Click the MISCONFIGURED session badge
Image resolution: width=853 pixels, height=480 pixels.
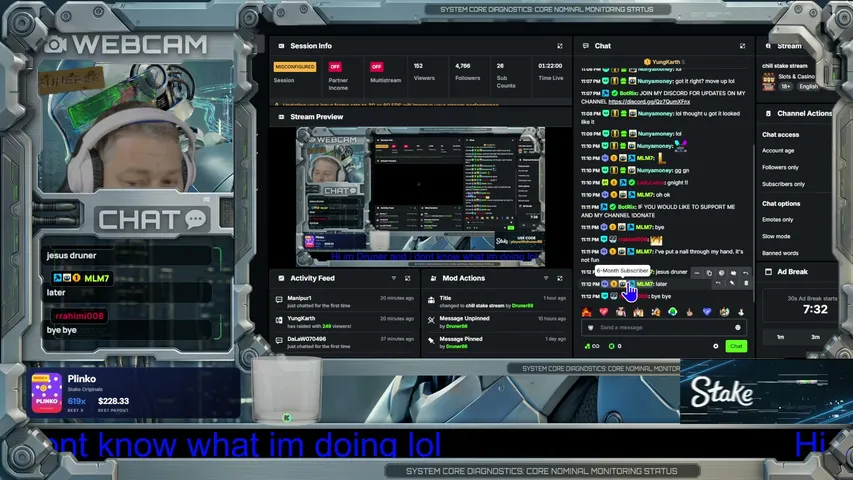click(294, 66)
